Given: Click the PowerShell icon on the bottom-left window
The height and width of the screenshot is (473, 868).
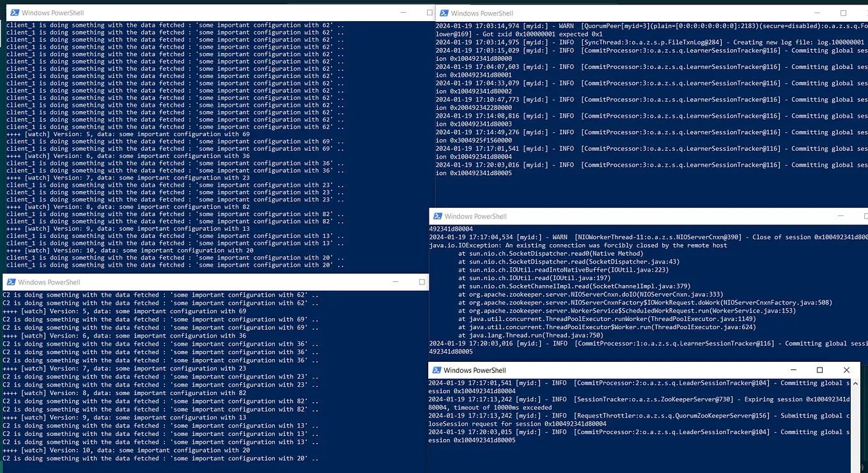Looking at the screenshot, I should (10, 282).
